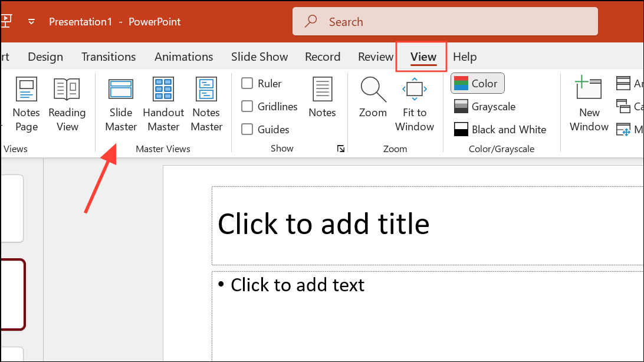Screen dimensions: 644x362
Task: Switch to Handout Master view
Action: pos(163,104)
